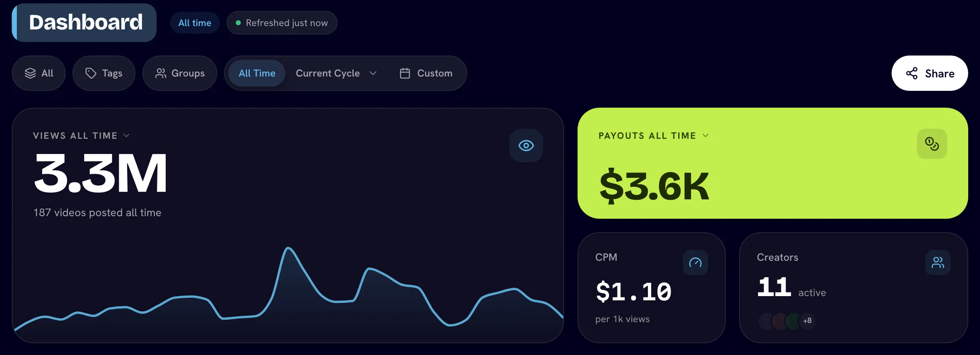
Task: Click the red creator avatar
Action: point(780,321)
